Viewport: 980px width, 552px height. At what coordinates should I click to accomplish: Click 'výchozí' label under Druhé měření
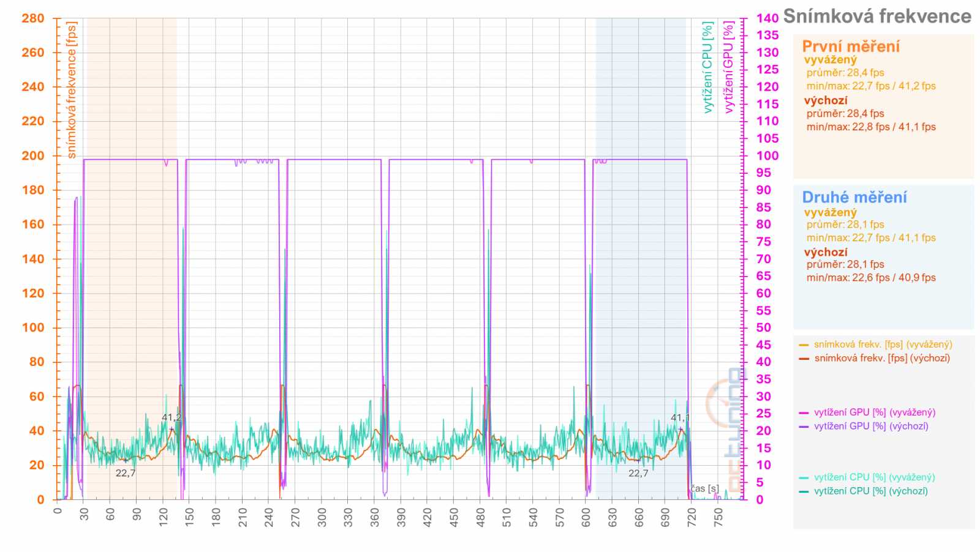pyautogui.click(x=826, y=252)
